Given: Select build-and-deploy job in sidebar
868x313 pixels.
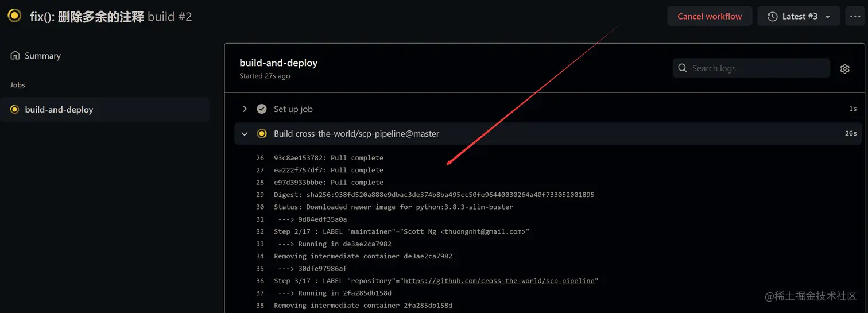Looking at the screenshot, I should click(x=105, y=109).
